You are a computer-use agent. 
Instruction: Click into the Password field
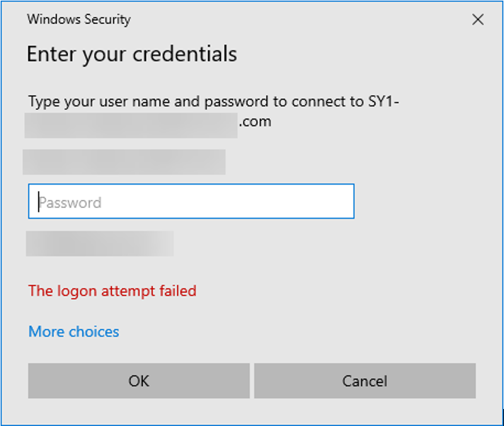(x=191, y=202)
